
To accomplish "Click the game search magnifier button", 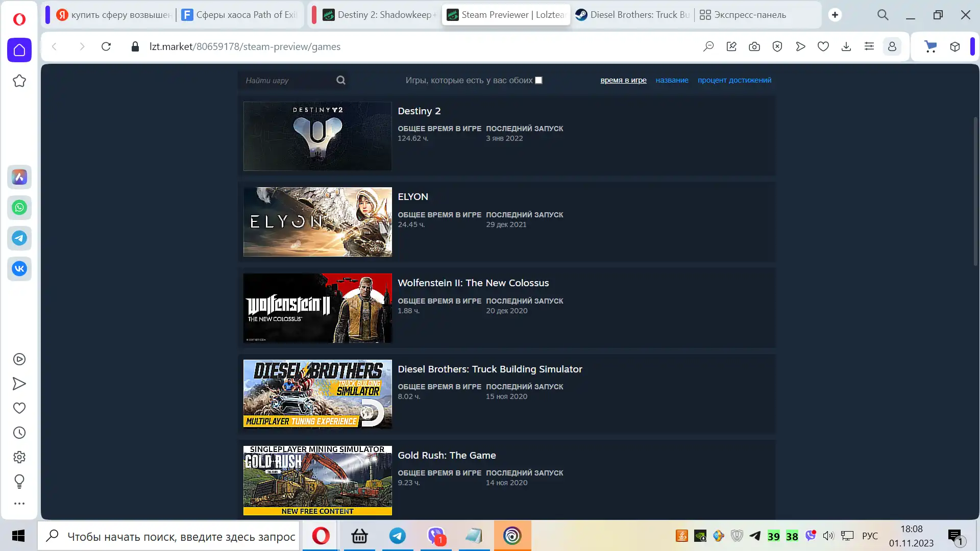I will [x=341, y=80].
